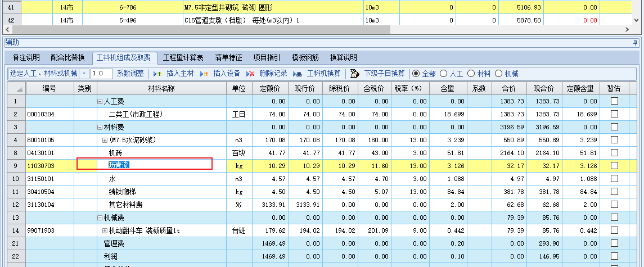Check 暂估 box for 二类工(市政工程) row
Viewport: 644px width, 267px height.
coord(614,114)
